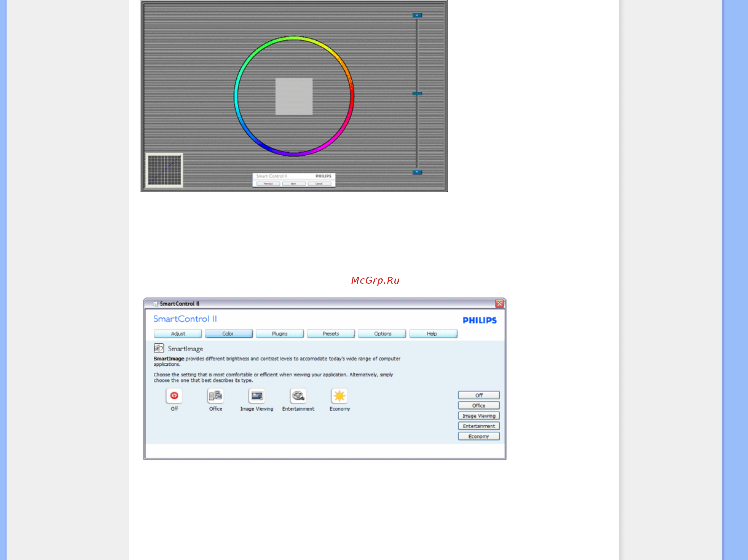Choose the Office documents mode icon
Image resolution: width=748 pixels, height=560 pixels.
(215, 395)
